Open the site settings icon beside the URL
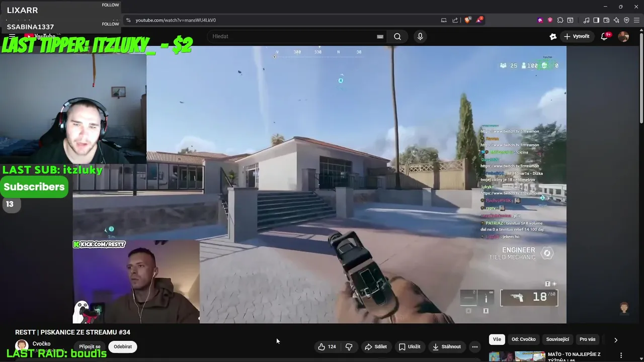 128,20
